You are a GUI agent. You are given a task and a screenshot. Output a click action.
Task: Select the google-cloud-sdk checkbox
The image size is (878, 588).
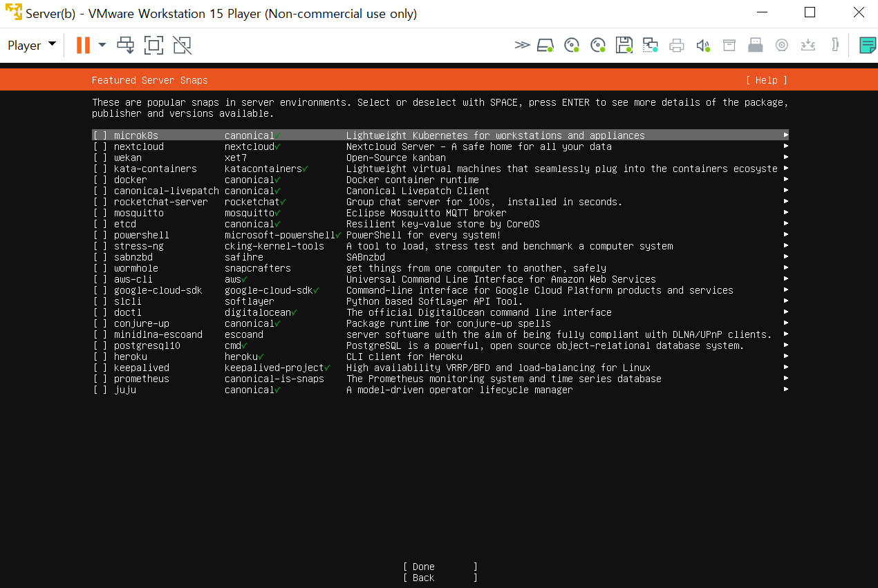coord(100,290)
